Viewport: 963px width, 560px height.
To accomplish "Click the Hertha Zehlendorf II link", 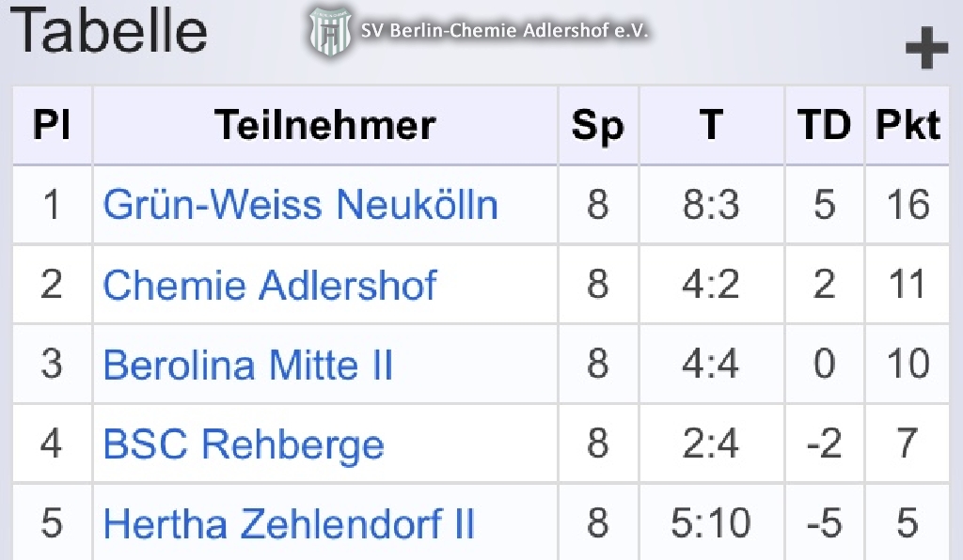I will [x=289, y=523].
